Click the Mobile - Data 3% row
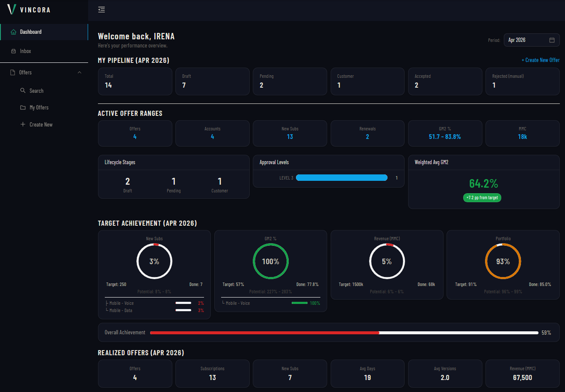The image size is (565, 392). (154, 310)
